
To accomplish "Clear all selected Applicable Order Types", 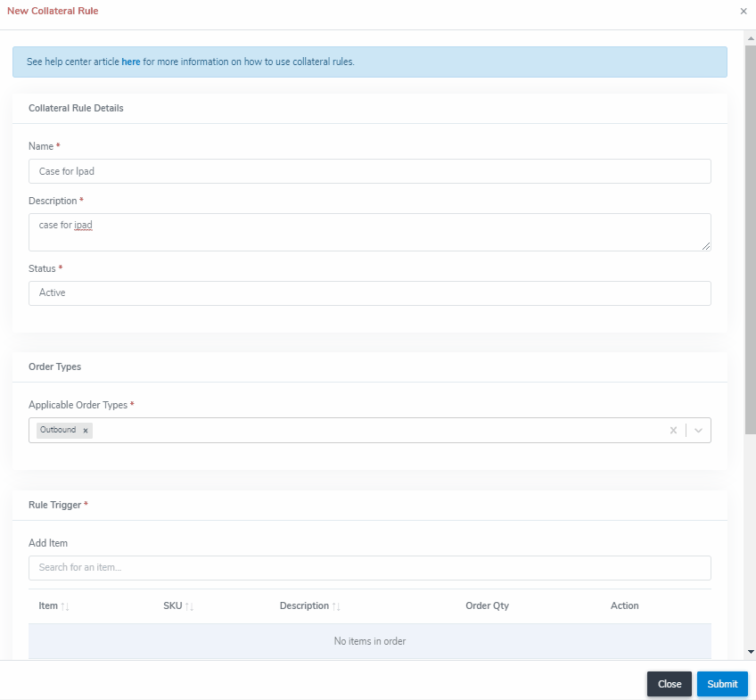I will [x=673, y=431].
